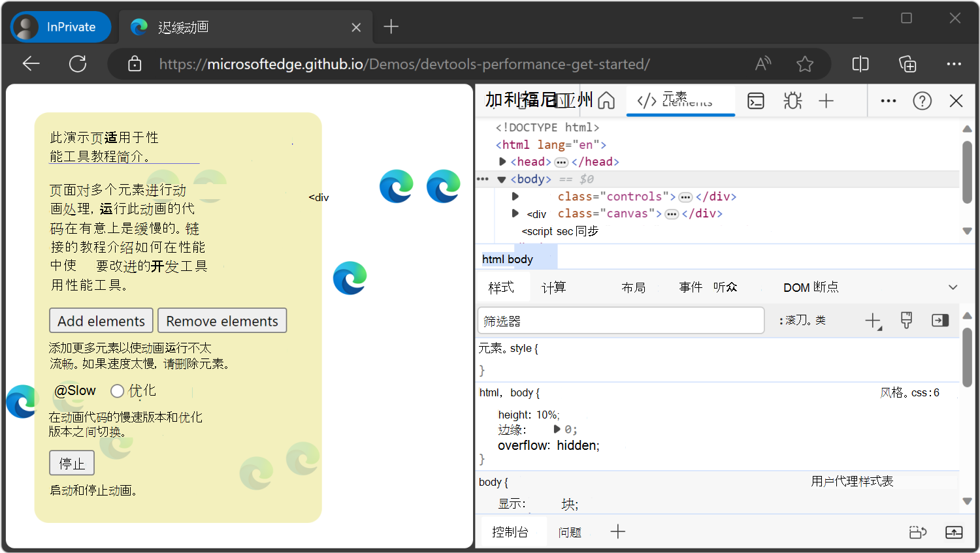The width and height of the screenshot is (980, 553).
Task: Select the html lang en node
Action: pos(551,144)
